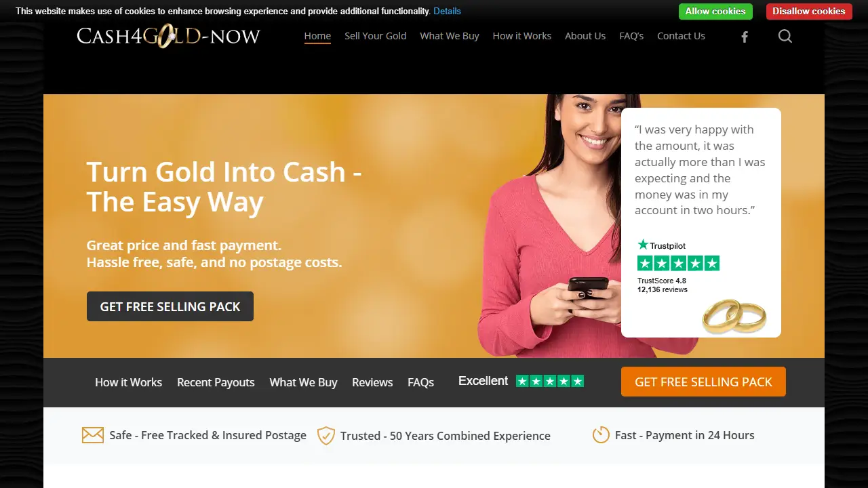Viewport: 868px width, 488px height.
Task: Click the search magnifier icon
Action: (x=785, y=37)
